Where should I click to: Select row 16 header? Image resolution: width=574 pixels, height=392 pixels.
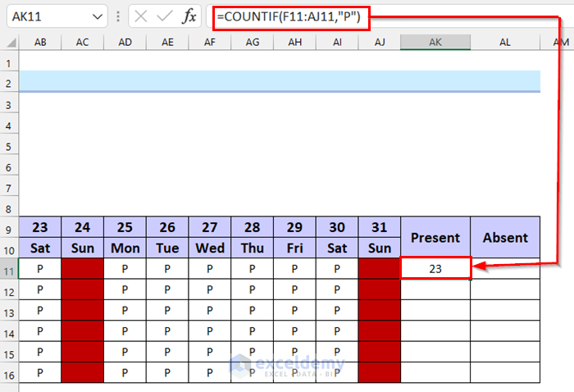pyautogui.click(x=9, y=375)
